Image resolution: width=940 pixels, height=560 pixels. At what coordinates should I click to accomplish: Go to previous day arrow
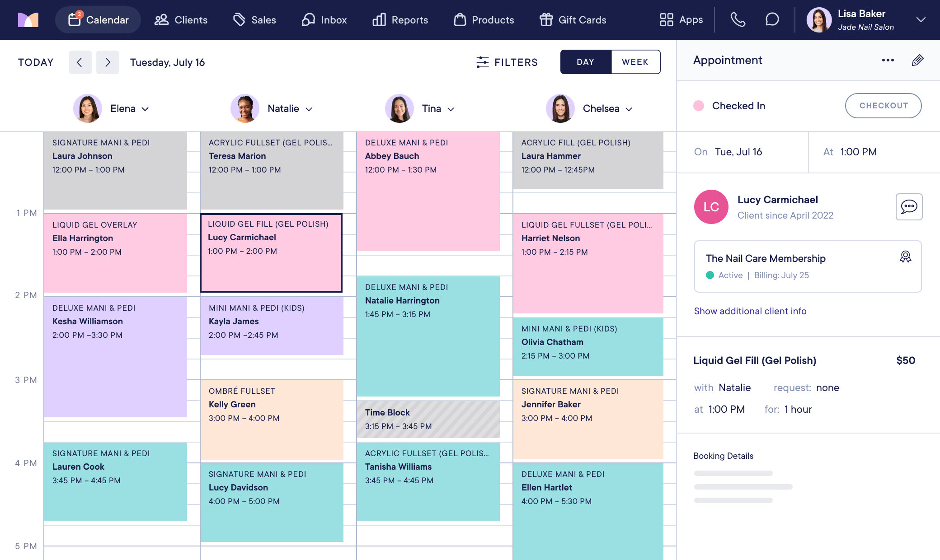point(80,62)
